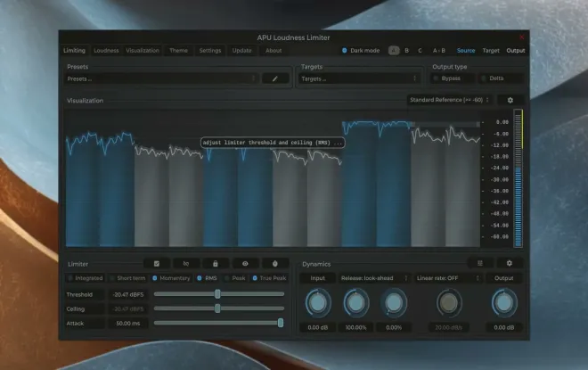This screenshot has height=370, width=588.
Task: Select the Target view
Action: pyautogui.click(x=491, y=50)
